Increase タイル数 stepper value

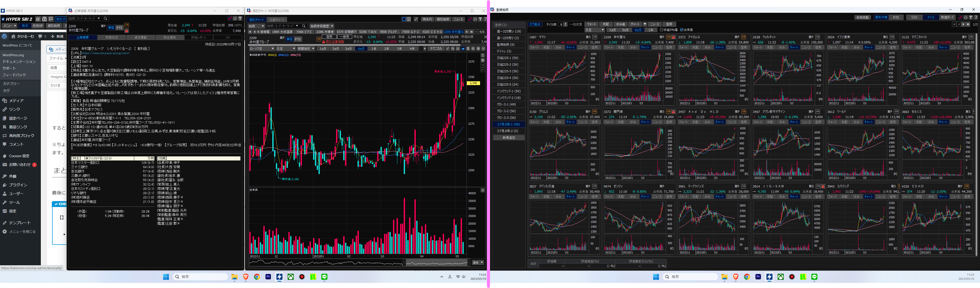pyautogui.click(x=565, y=23)
